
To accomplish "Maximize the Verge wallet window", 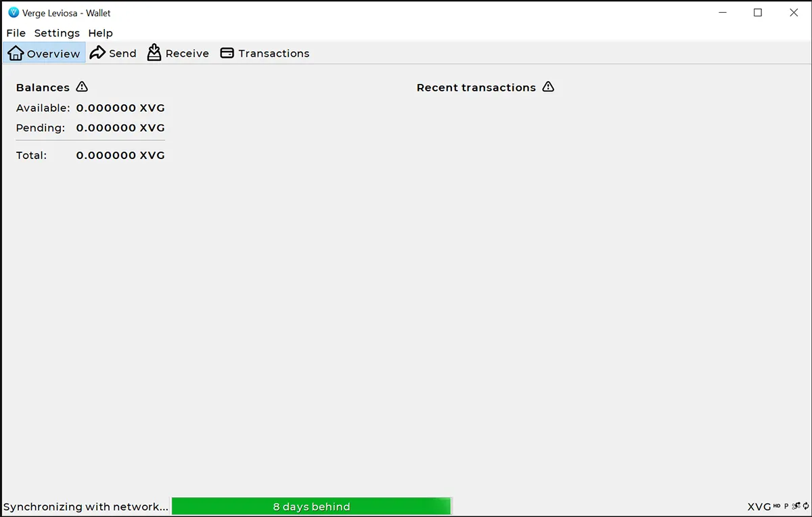I will [758, 12].
